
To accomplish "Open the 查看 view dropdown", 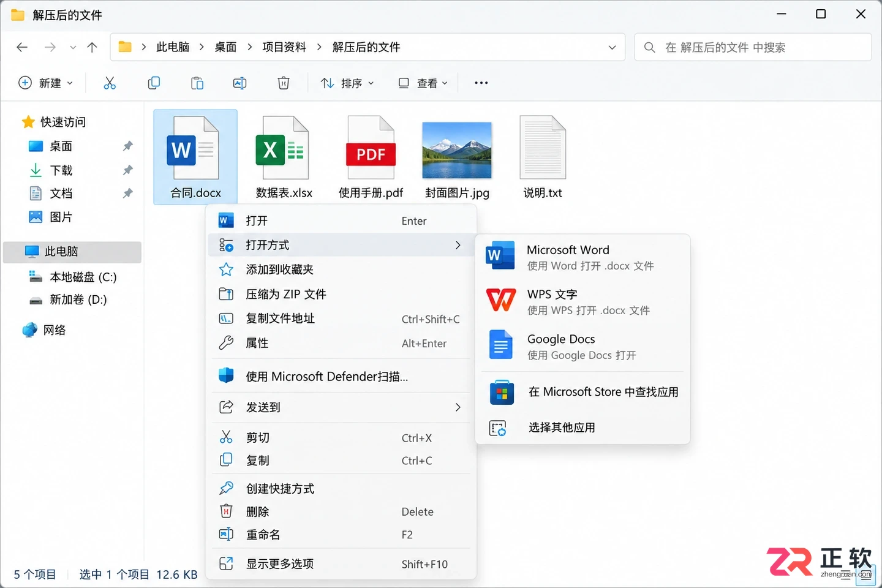I will [423, 83].
